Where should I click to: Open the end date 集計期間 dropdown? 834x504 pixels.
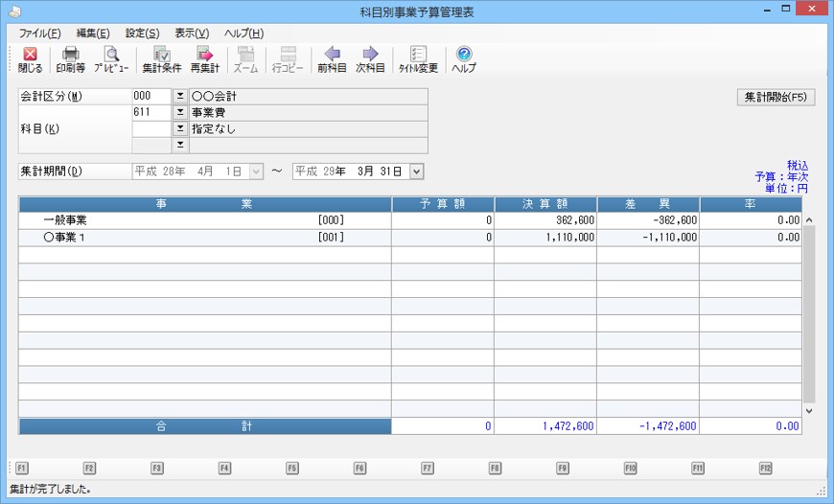[416, 172]
